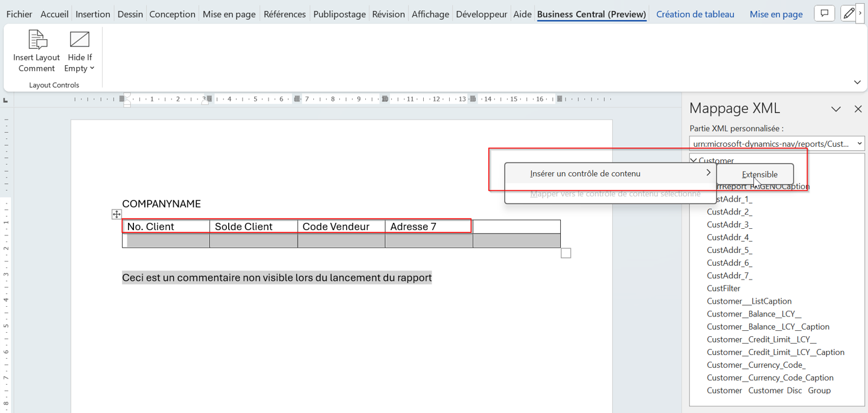Click the table move handle icon
The image size is (868, 413).
[x=116, y=214]
